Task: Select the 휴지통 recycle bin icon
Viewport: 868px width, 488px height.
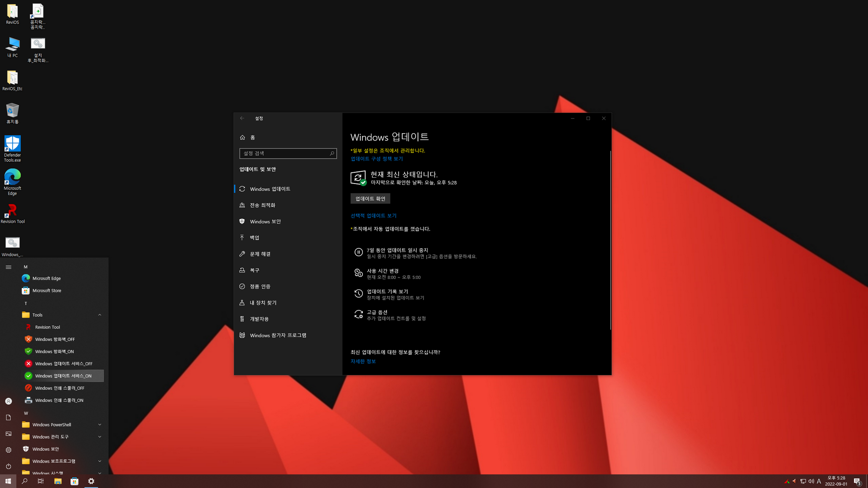Action: pyautogui.click(x=13, y=113)
